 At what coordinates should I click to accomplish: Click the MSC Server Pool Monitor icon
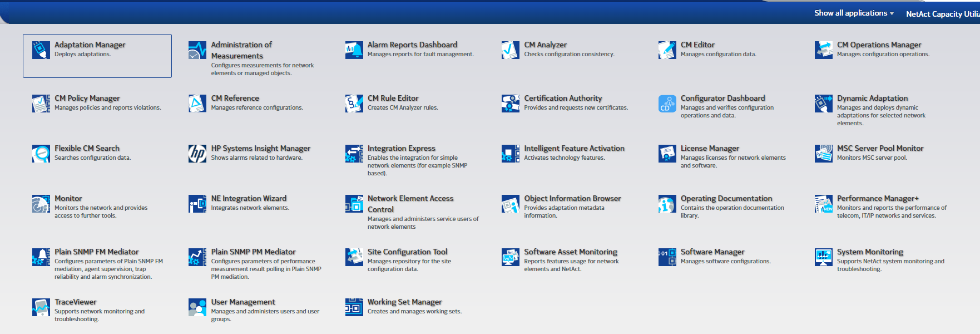point(824,154)
